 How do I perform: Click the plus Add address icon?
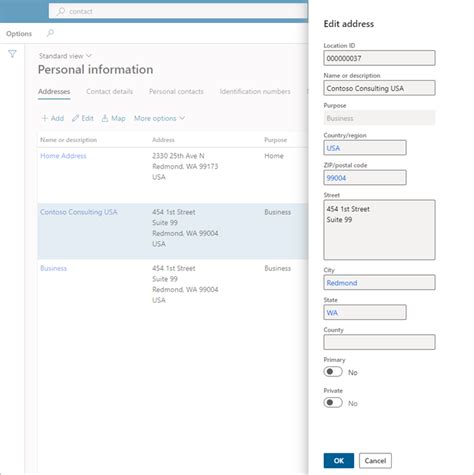tap(44, 118)
